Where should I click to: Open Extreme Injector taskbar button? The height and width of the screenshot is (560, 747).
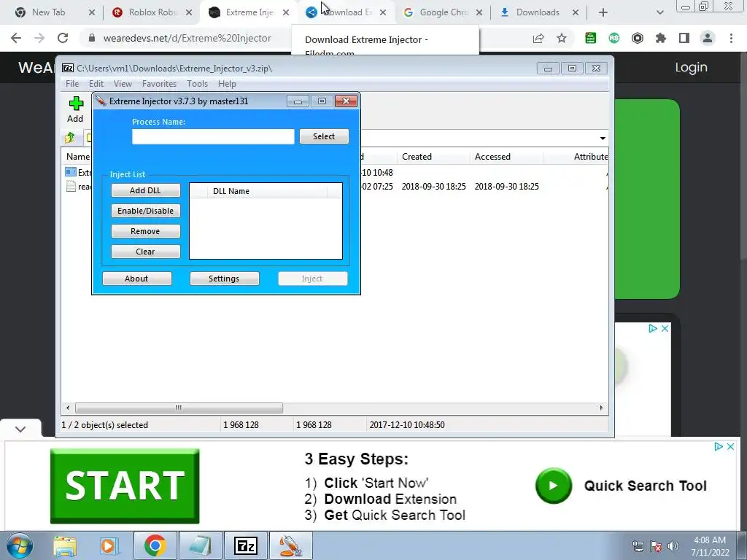[290, 545]
